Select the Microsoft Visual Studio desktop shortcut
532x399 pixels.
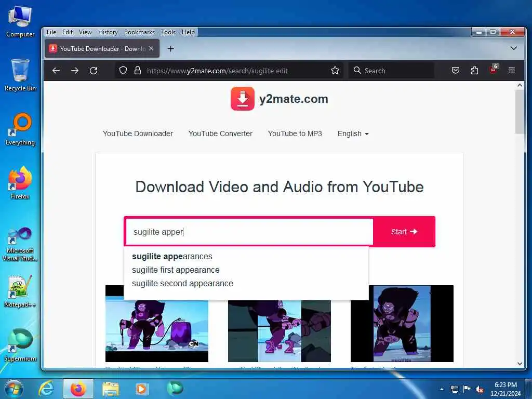pos(20,244)
